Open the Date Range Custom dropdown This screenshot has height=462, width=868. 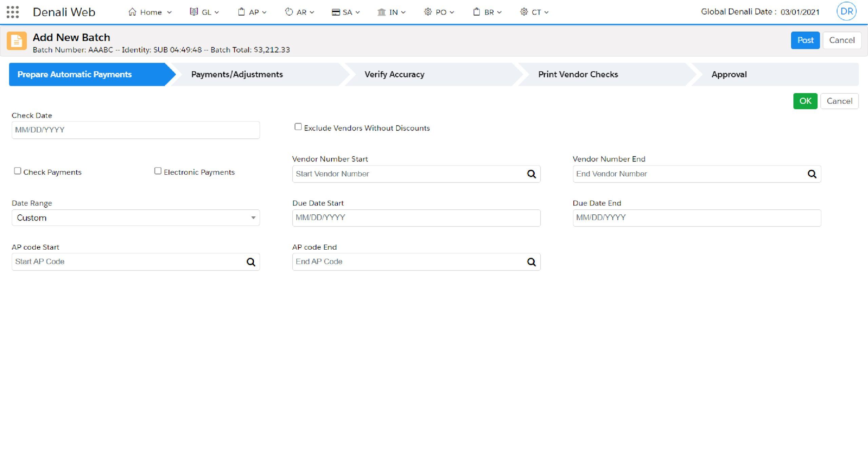[x=136, y=218]
